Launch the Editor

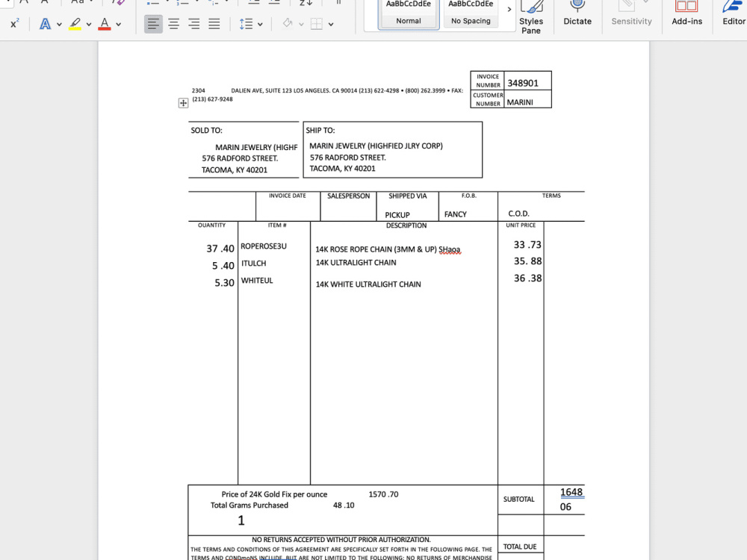point(734,13)
